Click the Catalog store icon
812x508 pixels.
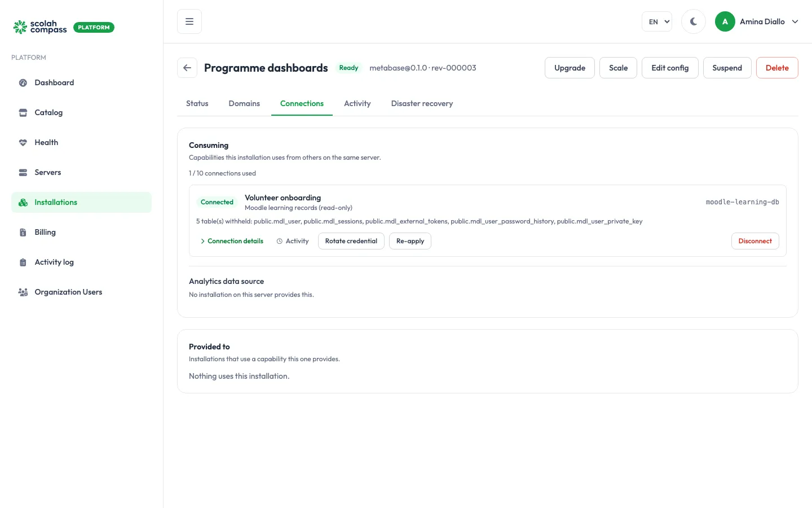(x=23, y=113)
